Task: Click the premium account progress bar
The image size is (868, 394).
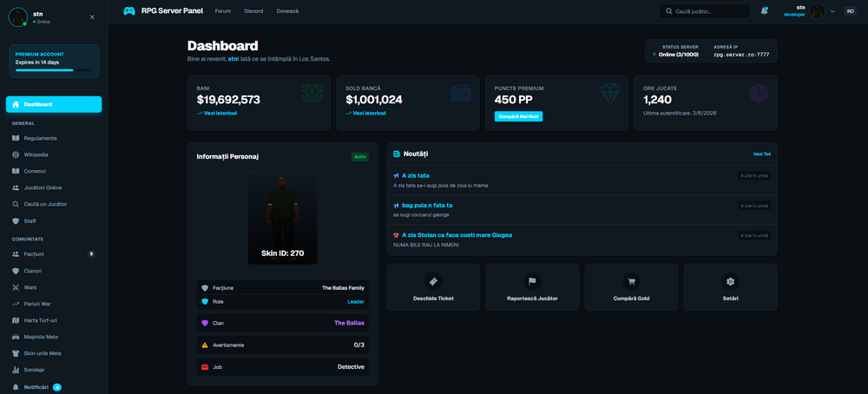Action: point(54,70)
